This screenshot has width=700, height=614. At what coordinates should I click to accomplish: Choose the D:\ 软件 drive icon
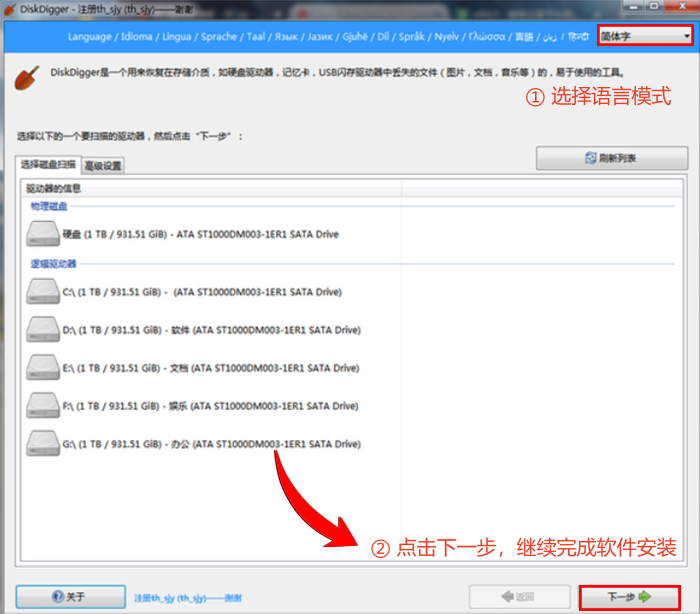[44, 330]
